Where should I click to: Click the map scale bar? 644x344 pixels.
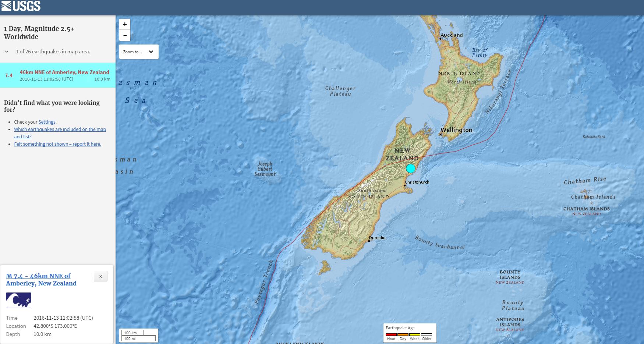pos(139,336)
